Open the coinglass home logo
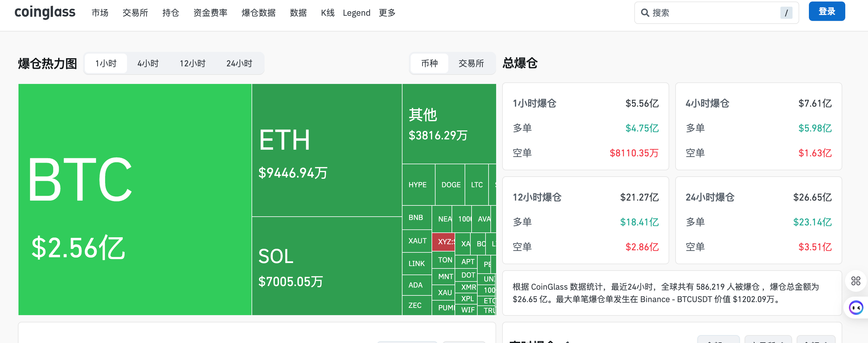 click(45, 12)
